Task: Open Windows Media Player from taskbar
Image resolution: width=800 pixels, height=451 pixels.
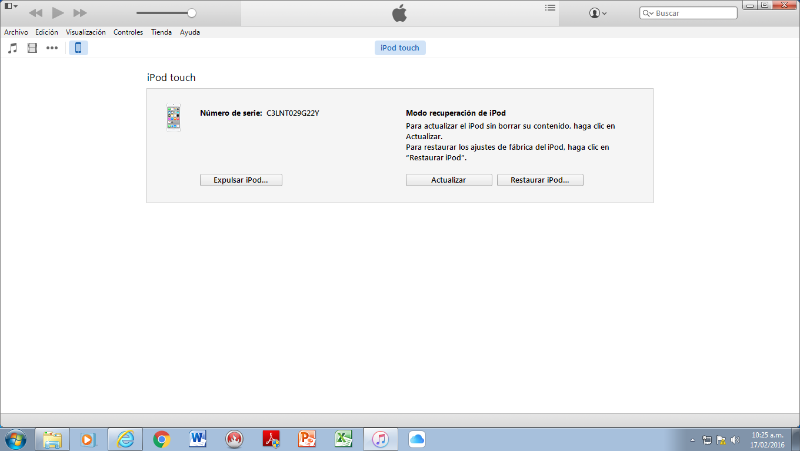Action: (88, 439)
